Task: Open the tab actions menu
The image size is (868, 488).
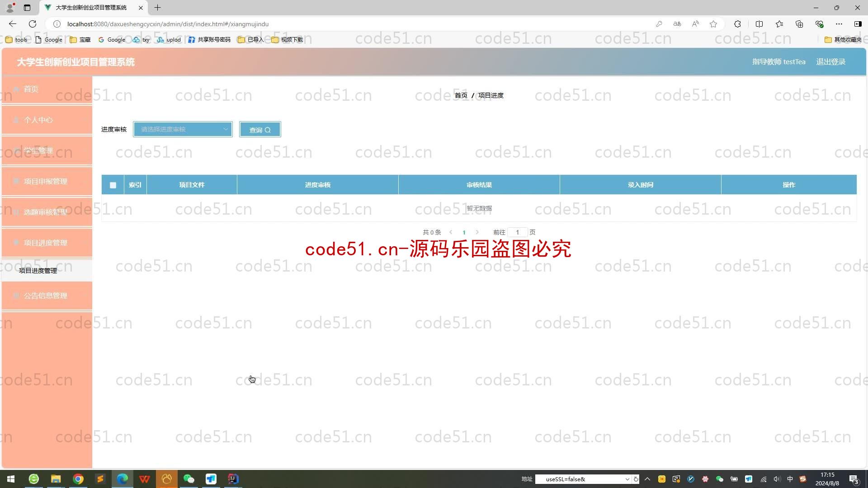Action: click(x=27, y=8)
